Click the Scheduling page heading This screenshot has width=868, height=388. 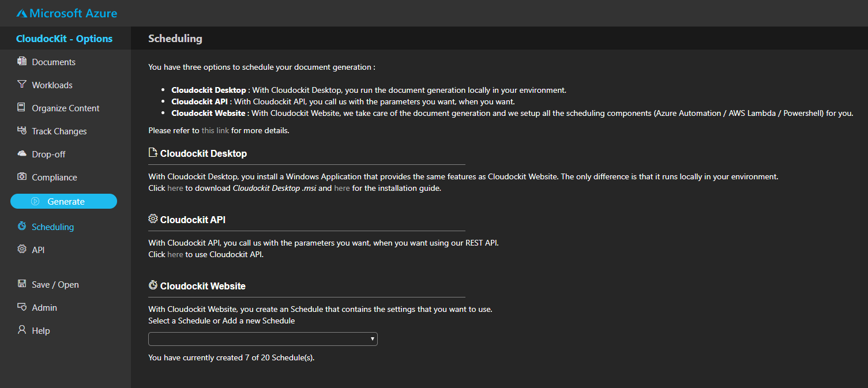pos(175,39)
